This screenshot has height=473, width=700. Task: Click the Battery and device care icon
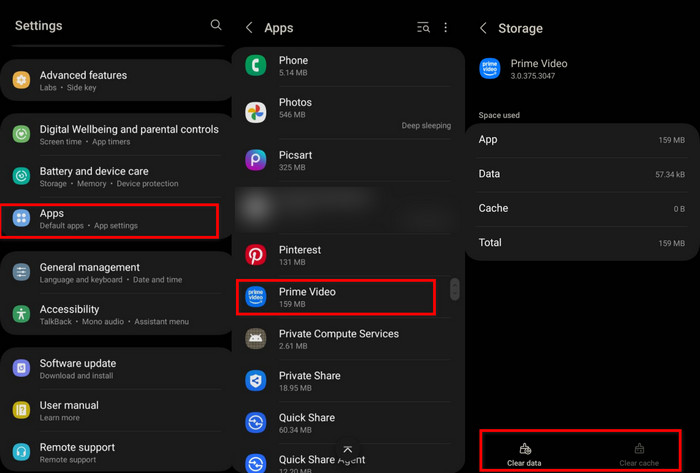tap(21, 176)
